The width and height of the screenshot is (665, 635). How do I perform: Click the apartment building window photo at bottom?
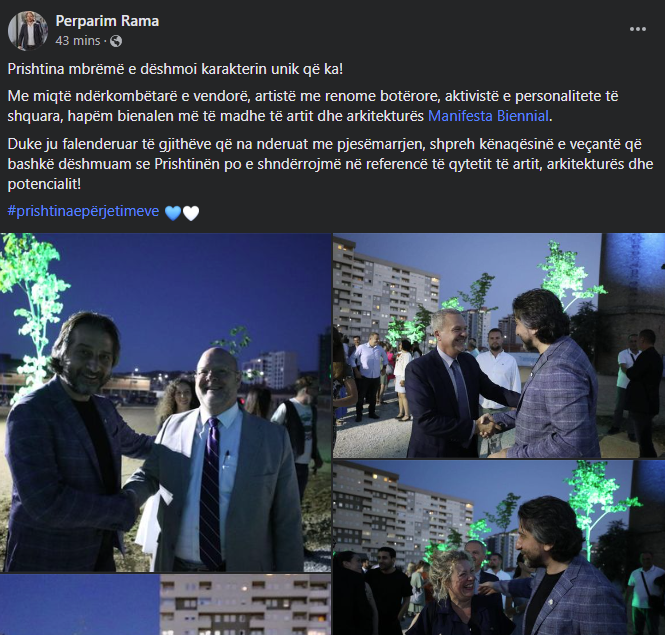(246, 605)
